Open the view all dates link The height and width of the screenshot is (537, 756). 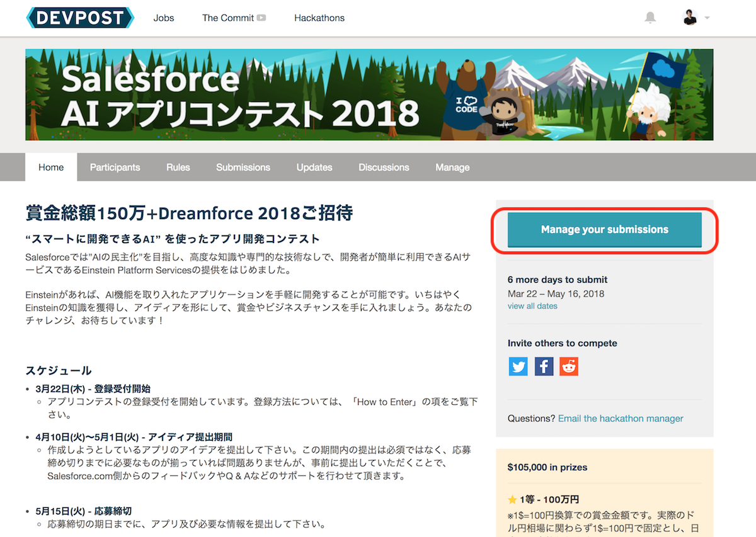(532, 306)
